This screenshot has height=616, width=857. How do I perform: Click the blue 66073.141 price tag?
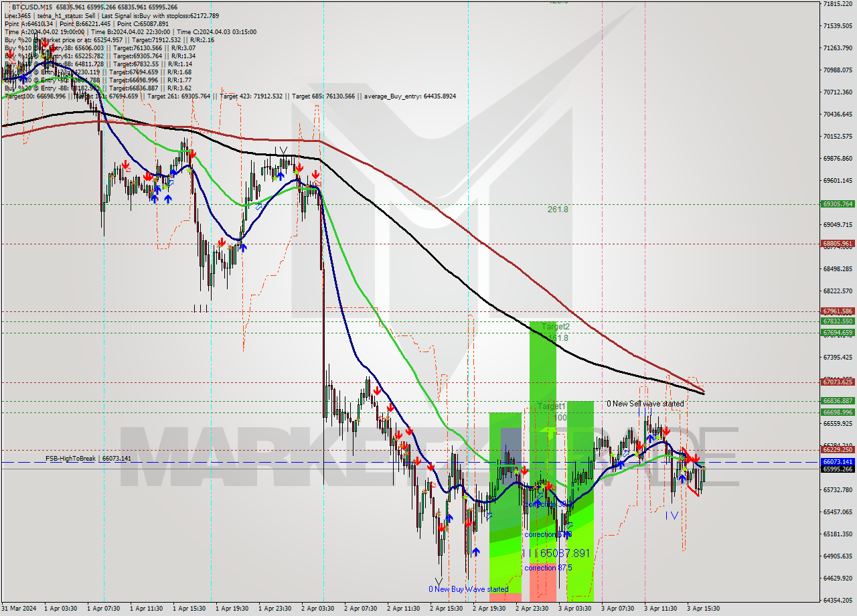(837, 462)
